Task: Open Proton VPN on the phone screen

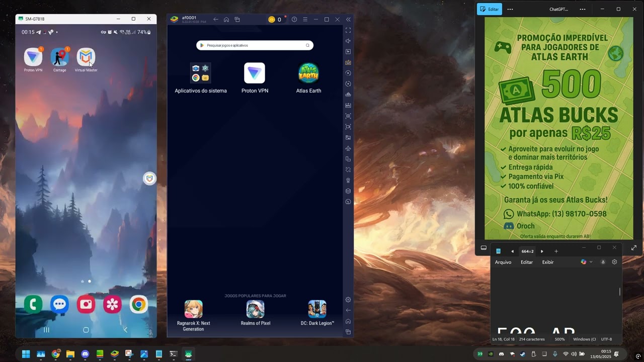Action: [x=33, y=57]
